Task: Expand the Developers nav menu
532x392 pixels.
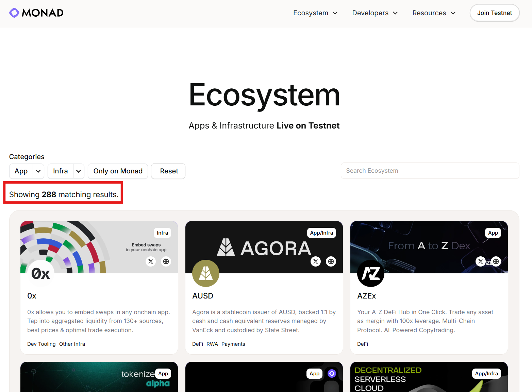Action: click(x=375, y=13)
